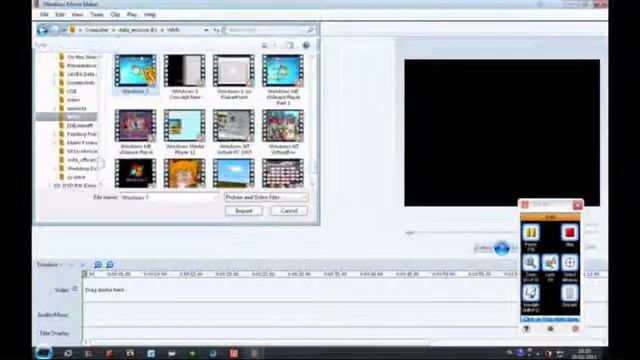Viewport: 640px width, 360px height.
Task: Select the black Windows logo thumbnail
Action: tap(136, 173)
